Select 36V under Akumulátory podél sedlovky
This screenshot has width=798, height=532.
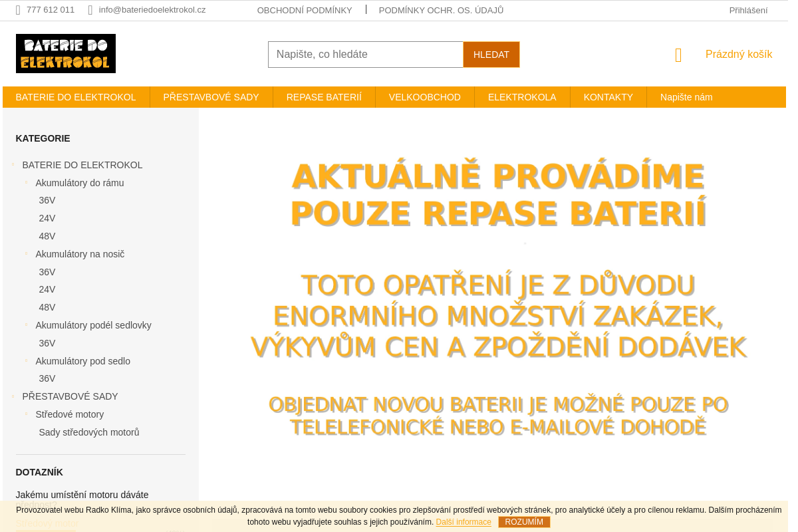click(x=47, y=343)
